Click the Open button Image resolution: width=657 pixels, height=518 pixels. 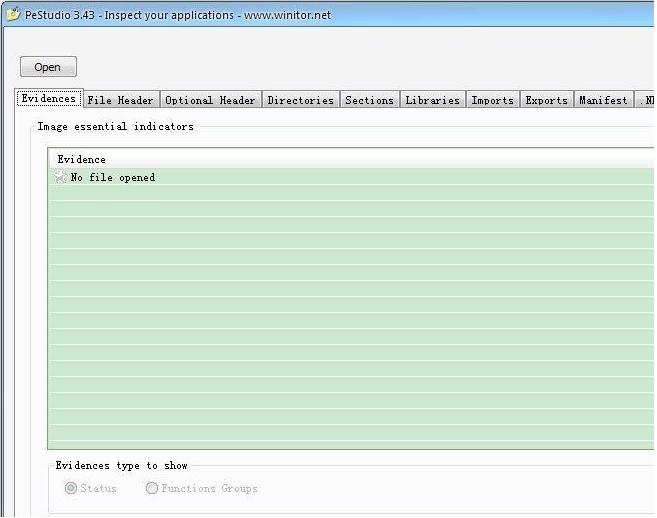48,67
